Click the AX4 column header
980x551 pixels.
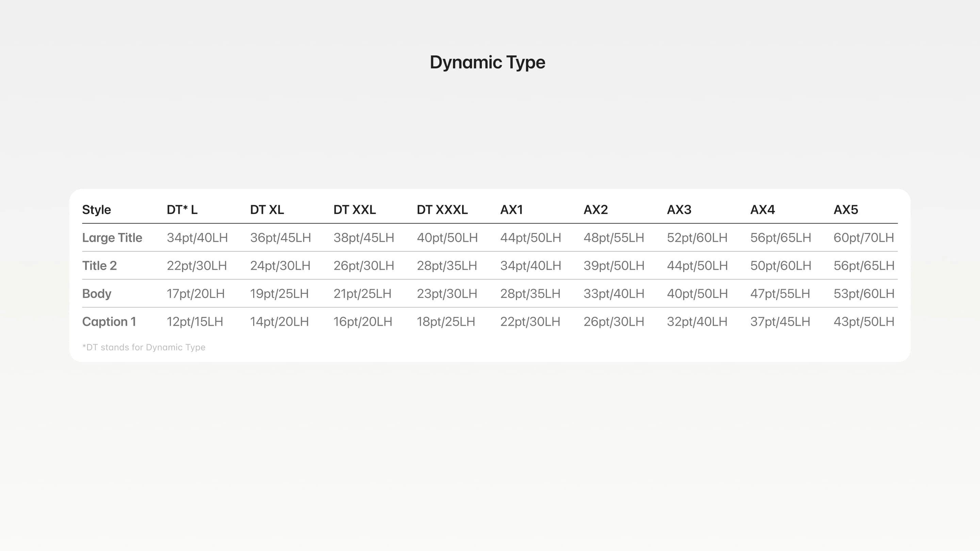(x=762, y=210)
